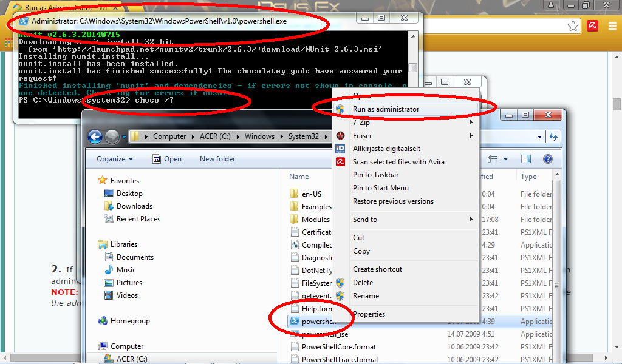Click the browser bookmark star icon

[573, 26]
